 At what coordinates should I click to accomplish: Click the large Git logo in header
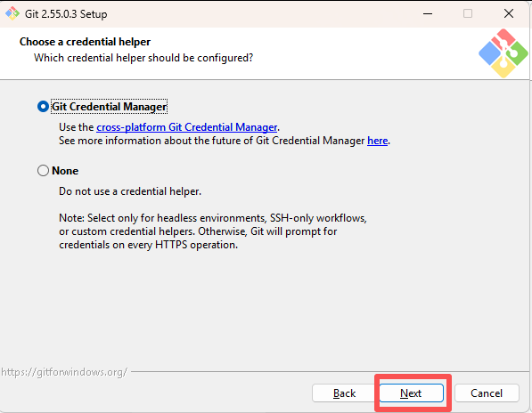coord(503,53)
